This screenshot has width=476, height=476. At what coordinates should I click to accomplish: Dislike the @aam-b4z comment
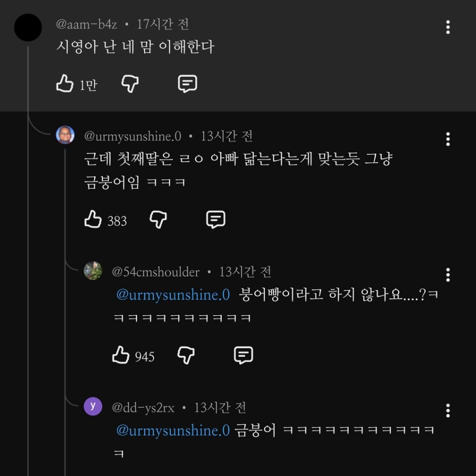130,84
